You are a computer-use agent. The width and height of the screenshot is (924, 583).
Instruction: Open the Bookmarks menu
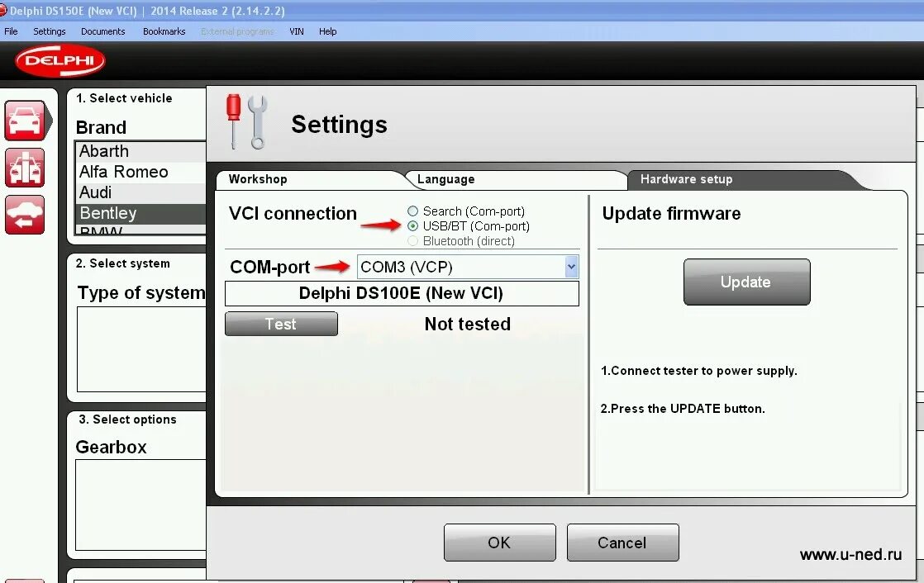click(164, 31)
